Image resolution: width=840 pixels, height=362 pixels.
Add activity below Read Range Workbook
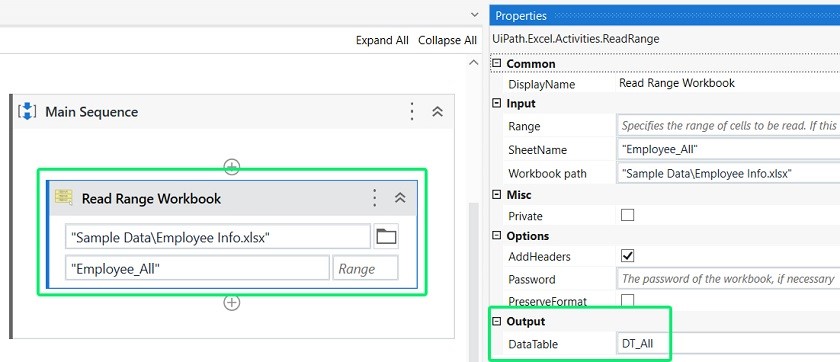coord(231,303)
